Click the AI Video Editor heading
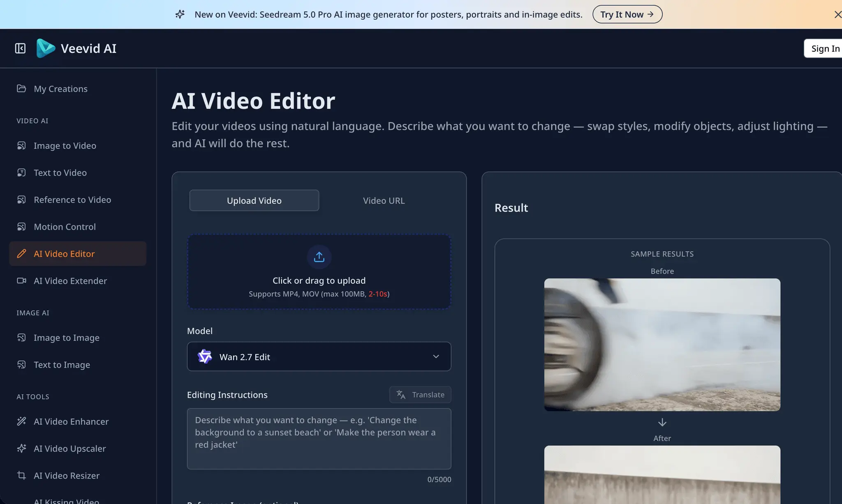 point(253,101)
